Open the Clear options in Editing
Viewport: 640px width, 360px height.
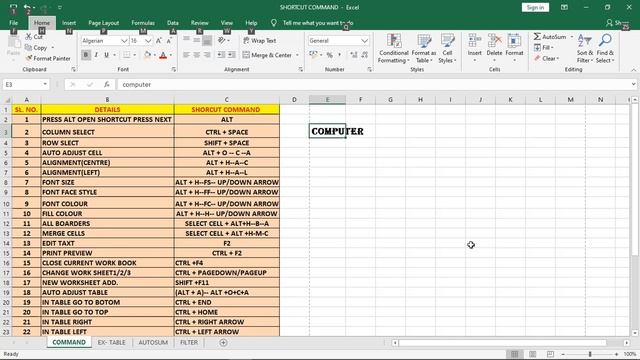(x=546, y=58)
